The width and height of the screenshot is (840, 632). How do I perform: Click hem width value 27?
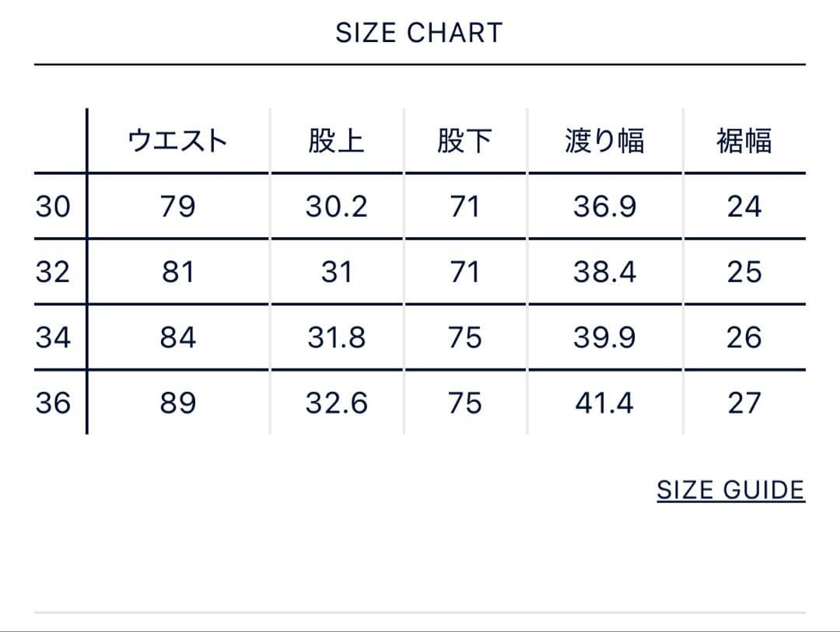tap(744, 403)
